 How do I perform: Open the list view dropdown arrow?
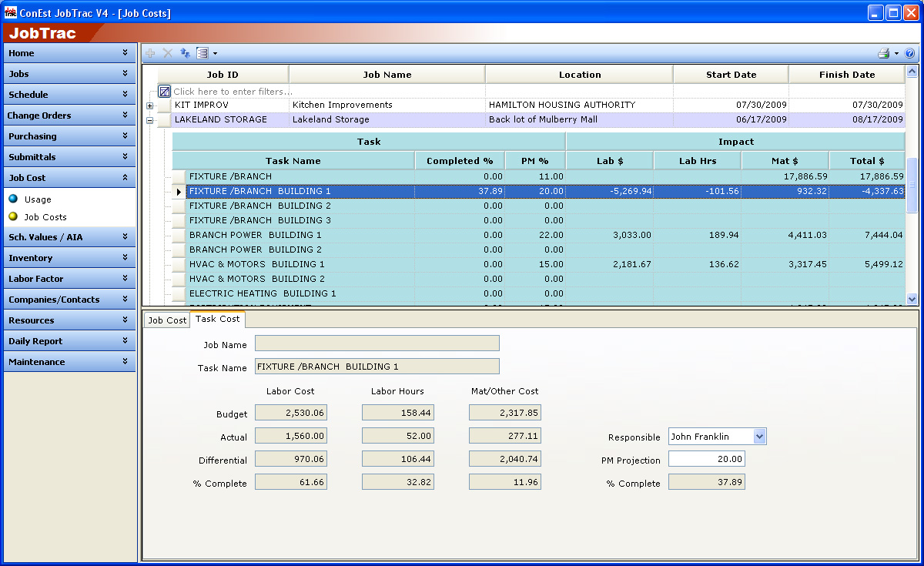[x=216, y=53]
